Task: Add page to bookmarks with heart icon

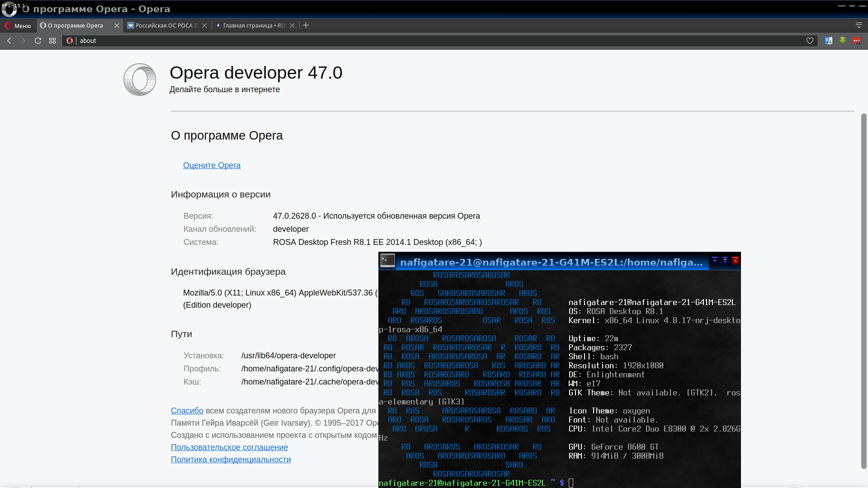Action: pos(810,41)
